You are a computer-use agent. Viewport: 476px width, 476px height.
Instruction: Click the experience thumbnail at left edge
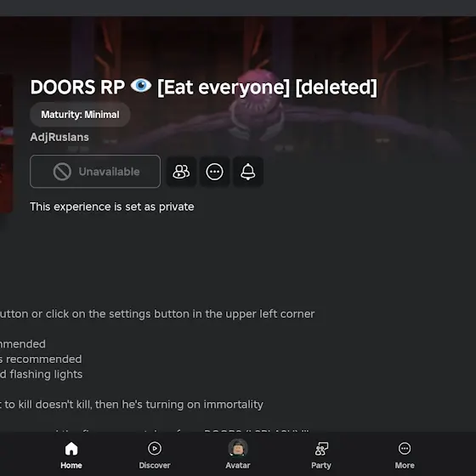[6, 144]
